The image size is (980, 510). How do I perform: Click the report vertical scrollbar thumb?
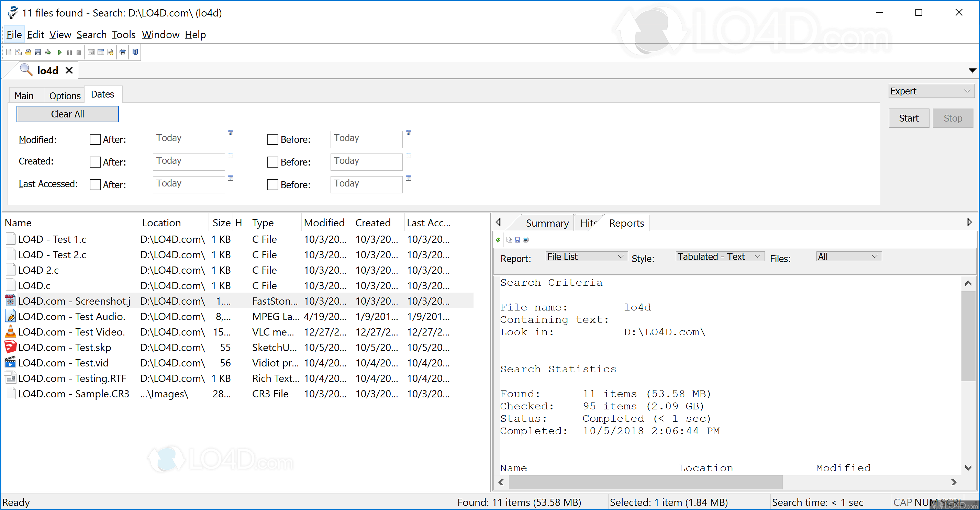pos(968,336)
